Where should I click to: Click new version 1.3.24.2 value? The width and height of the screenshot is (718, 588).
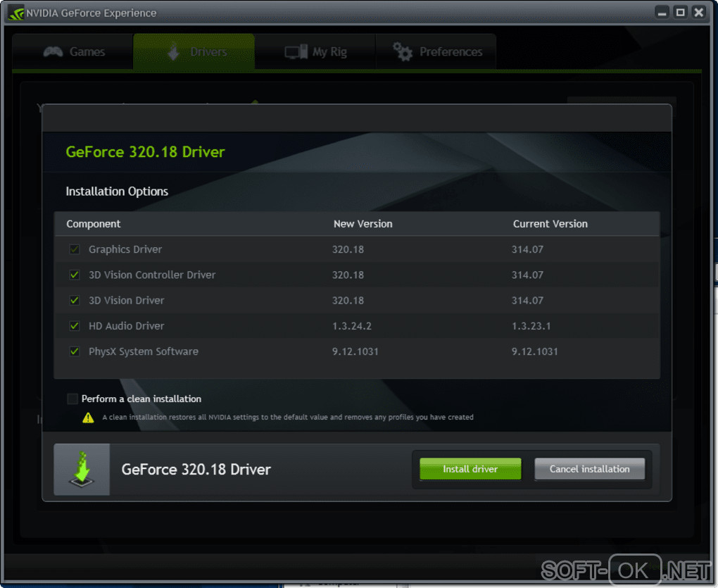pyautogui.click(x=352, y=326)
